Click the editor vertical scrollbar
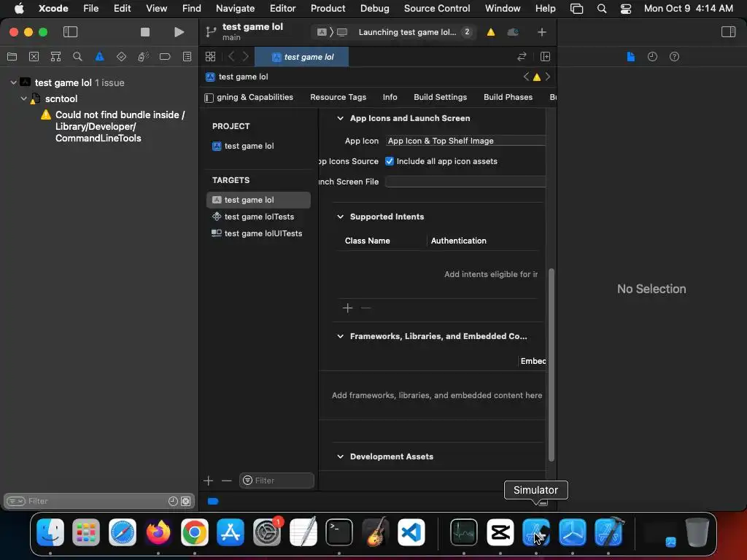Viewport: 747px width, 560px height. [551, 365]
